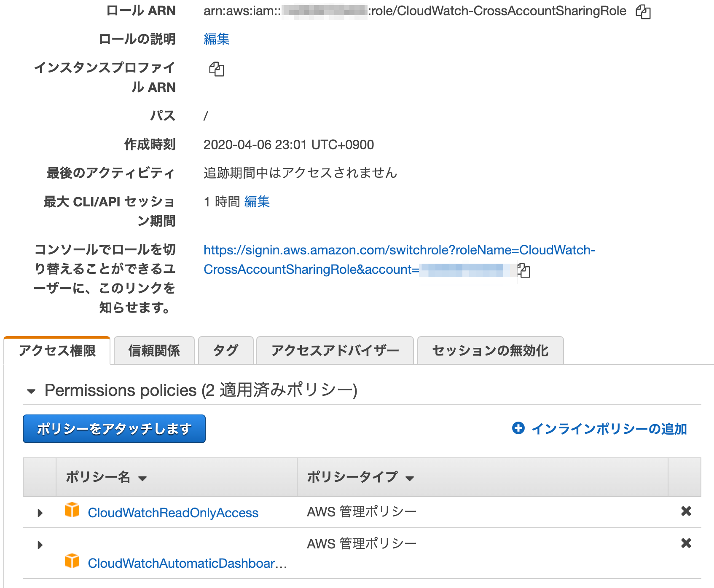
Task: Open CloudWatchAutomaticDashboar... policy link
Action: click(187, 563)
